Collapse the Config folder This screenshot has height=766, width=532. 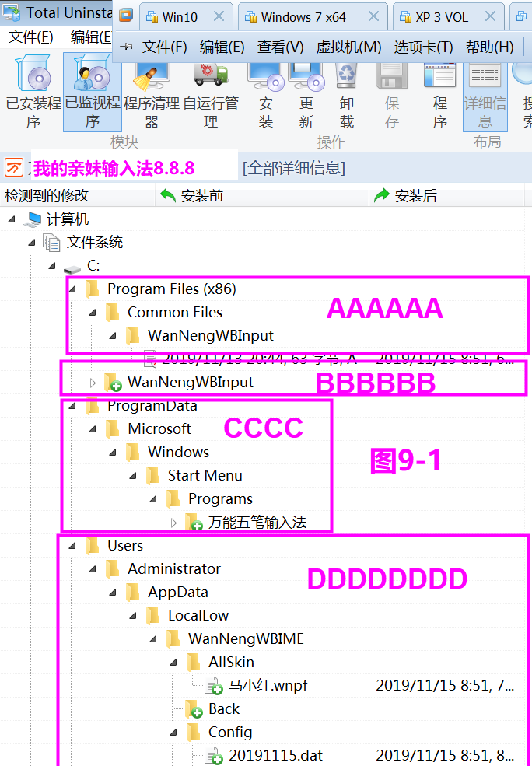point(173,733)
